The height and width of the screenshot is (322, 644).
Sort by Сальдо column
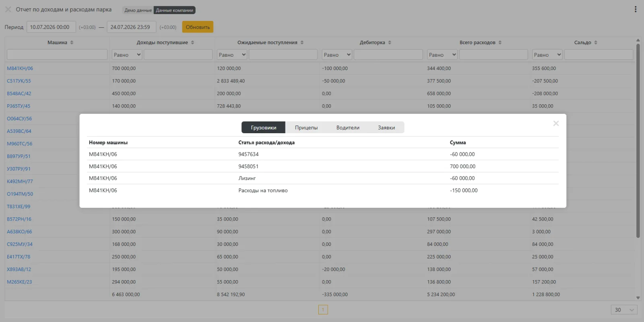click(596, 43)
